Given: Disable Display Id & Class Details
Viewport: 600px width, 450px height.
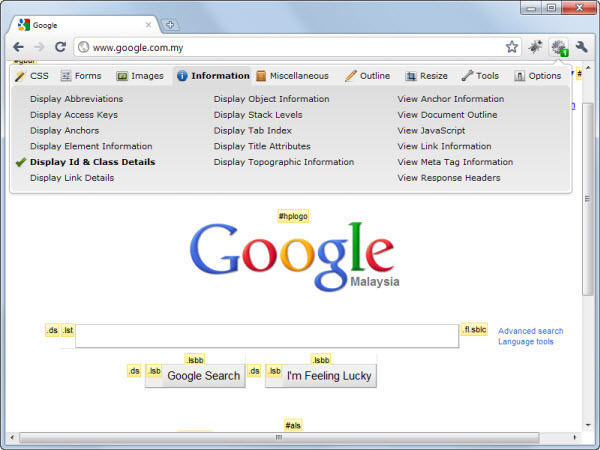Looking at the screenshot, I should pos(92,162).
